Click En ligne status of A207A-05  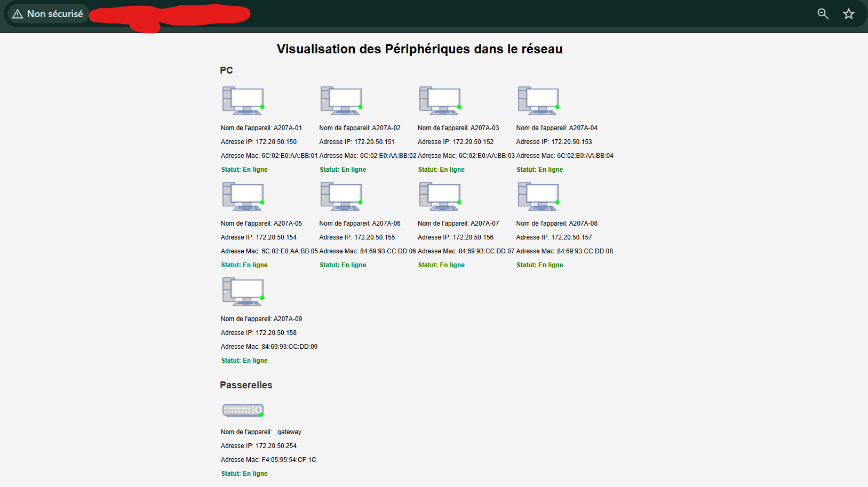(256, 265)
